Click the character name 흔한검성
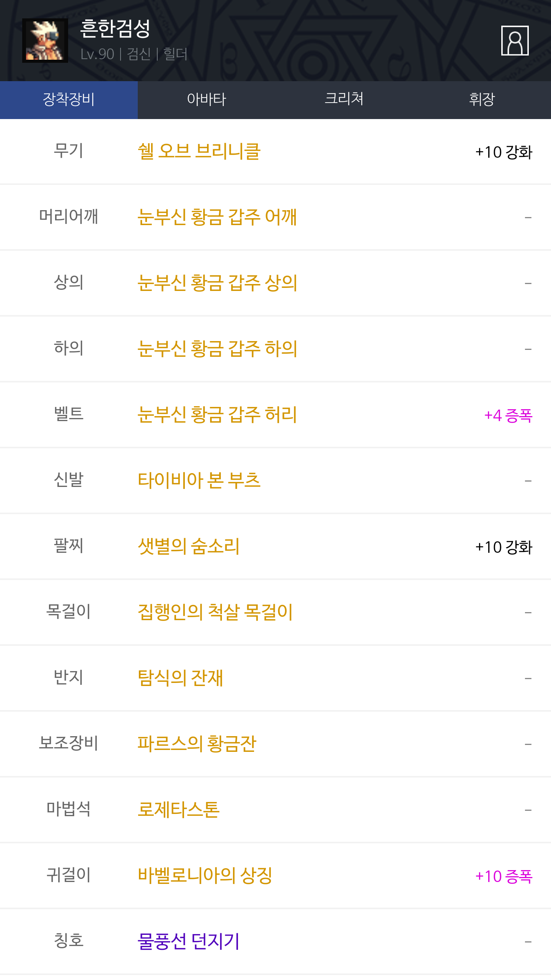This screenshot has width=551, height=980. (115, 29)
